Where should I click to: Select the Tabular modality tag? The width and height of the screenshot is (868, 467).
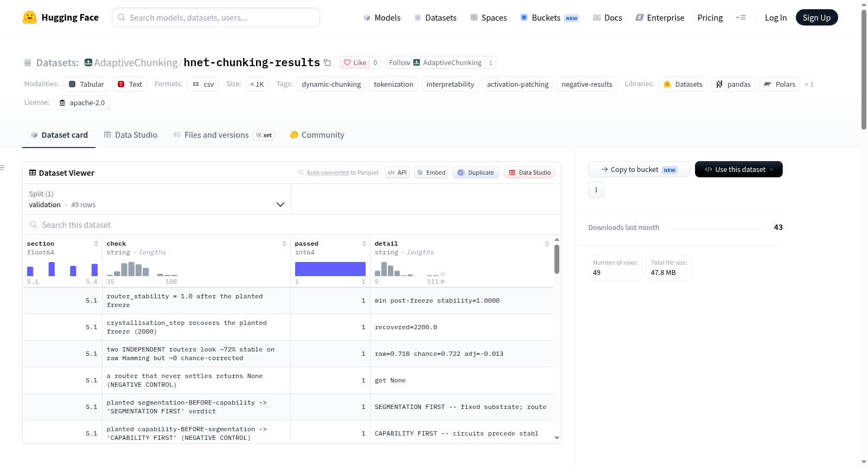tap(86, 84)
